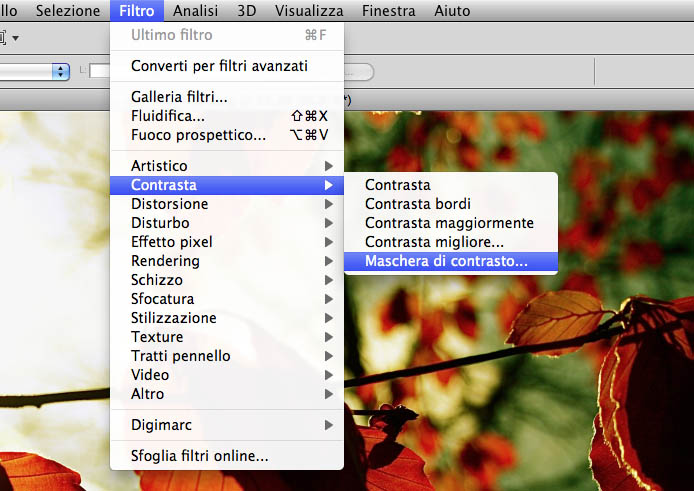The image size is (694, 491).
Task: Expand the Texture submenu
Action: click(227, 337)
